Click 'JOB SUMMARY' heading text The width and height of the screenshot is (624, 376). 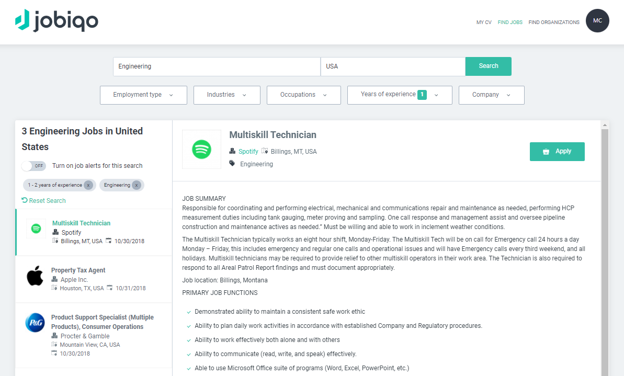(x=204, y=199)
